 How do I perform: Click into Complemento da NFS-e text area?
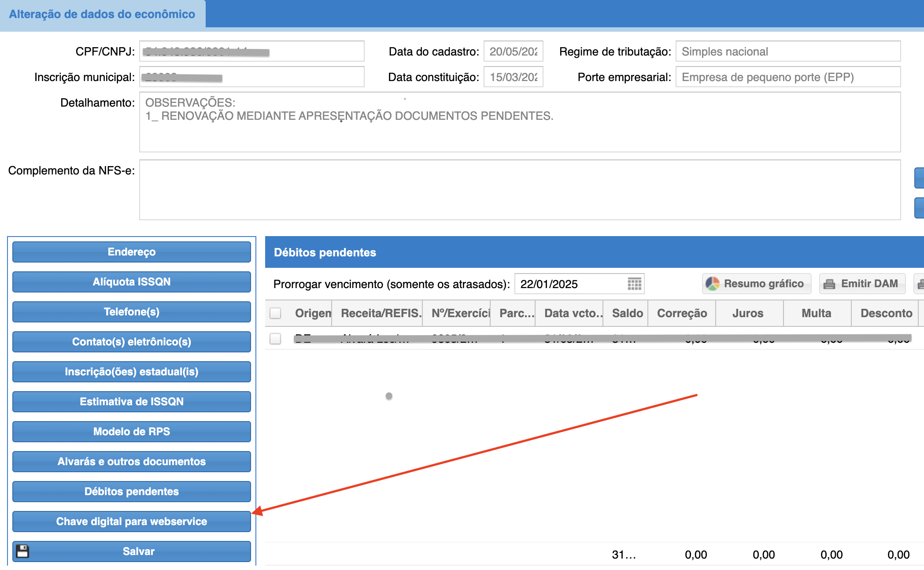520,190
